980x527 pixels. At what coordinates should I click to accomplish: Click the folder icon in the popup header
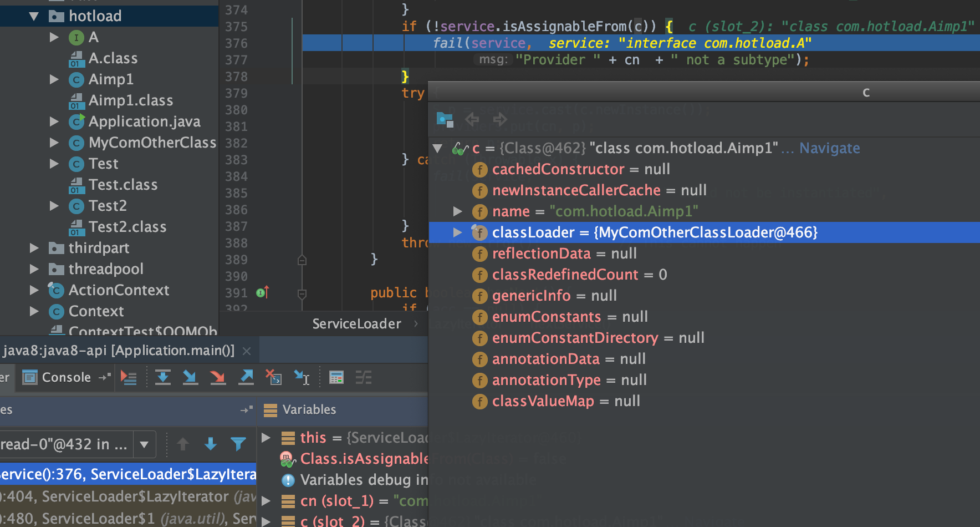click(x=444, y=118)
